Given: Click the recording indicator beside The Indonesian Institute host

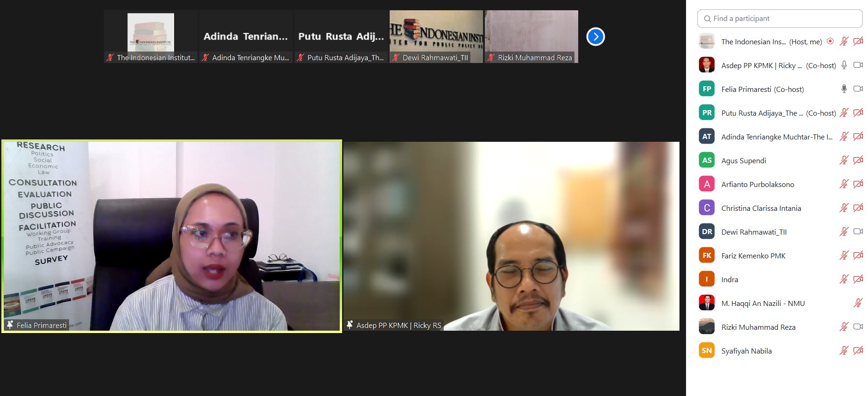Looking at the screenshot, I should click(x=830, y=41).
